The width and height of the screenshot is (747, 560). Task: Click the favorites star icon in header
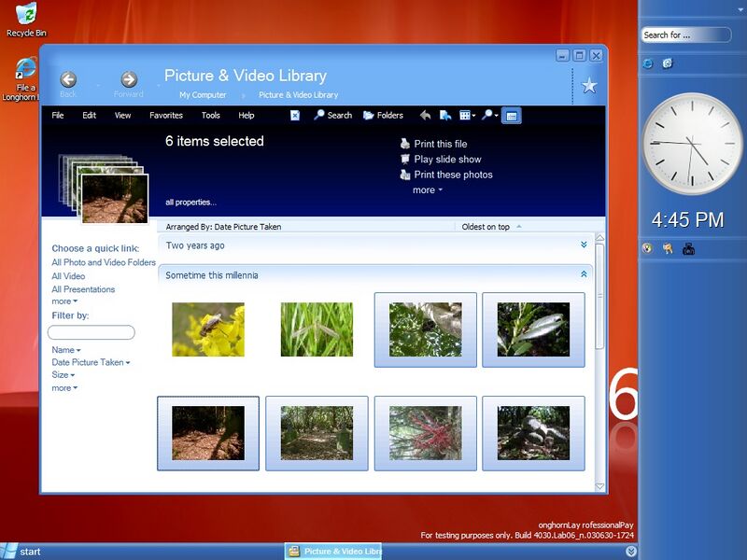(589, 86)
